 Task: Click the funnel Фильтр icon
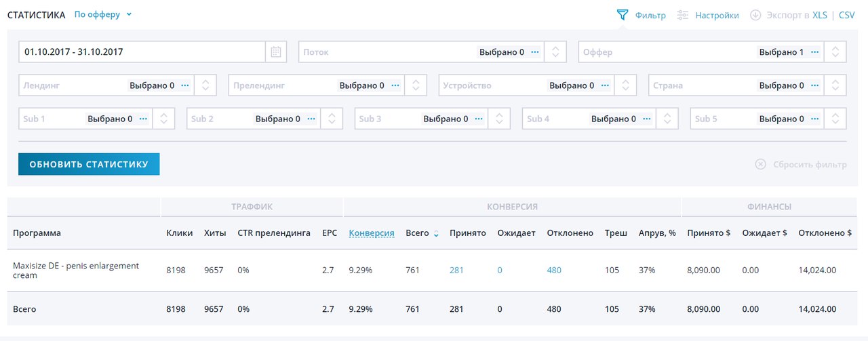623,15
